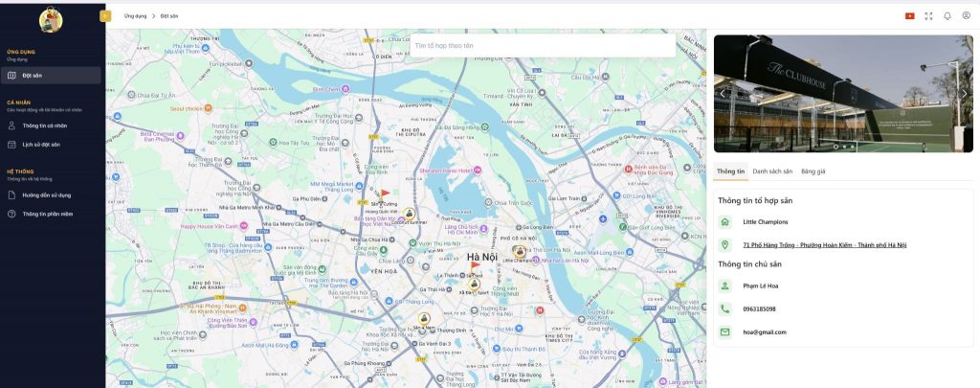Open Thông tin cá nhân in sidebar

point(44,126)
